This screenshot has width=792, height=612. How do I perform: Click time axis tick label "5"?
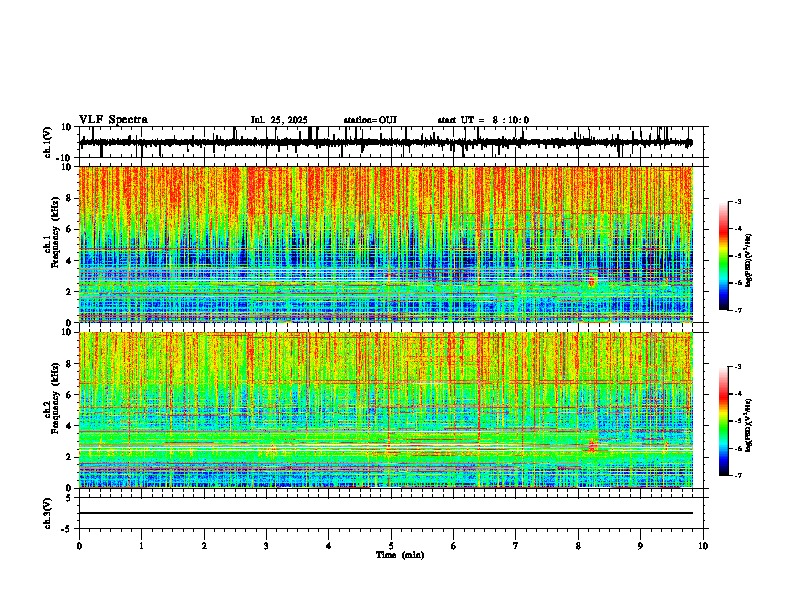pyautogui.click(x=391, y=546)
